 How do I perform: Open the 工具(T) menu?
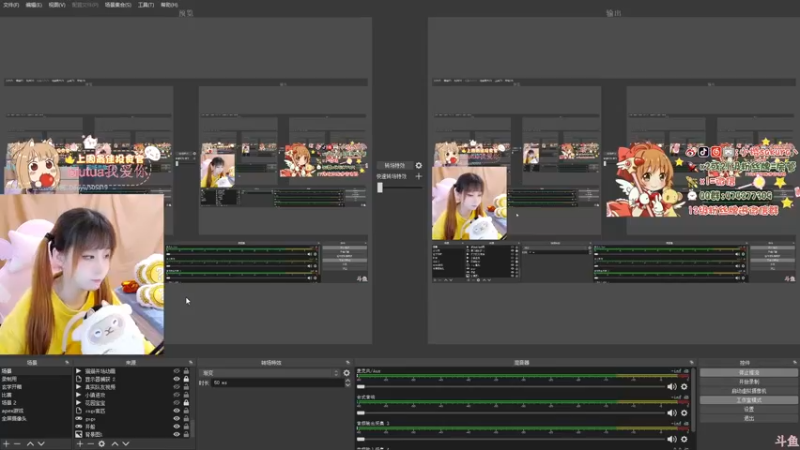coord(146,5)
